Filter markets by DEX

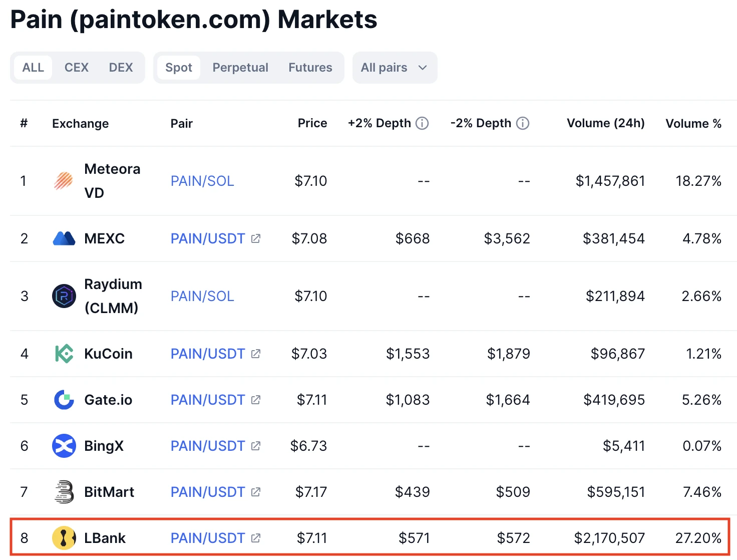[x=121, y=68]
